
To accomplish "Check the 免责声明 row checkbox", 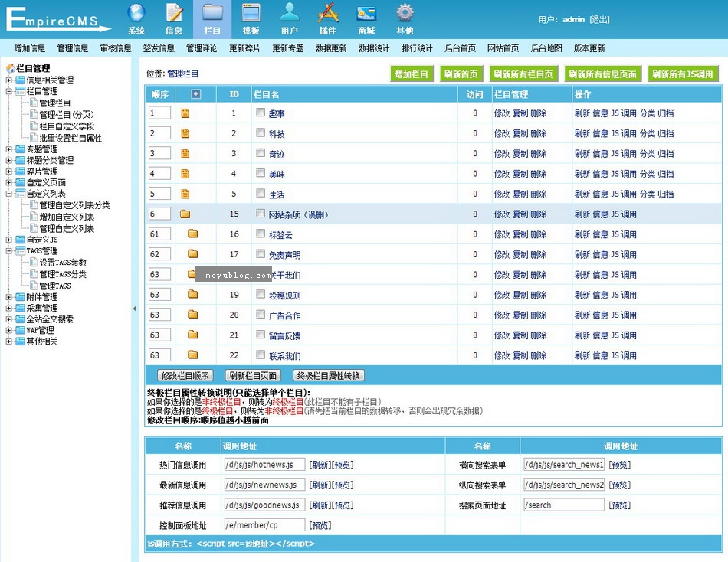I will 261,254.
